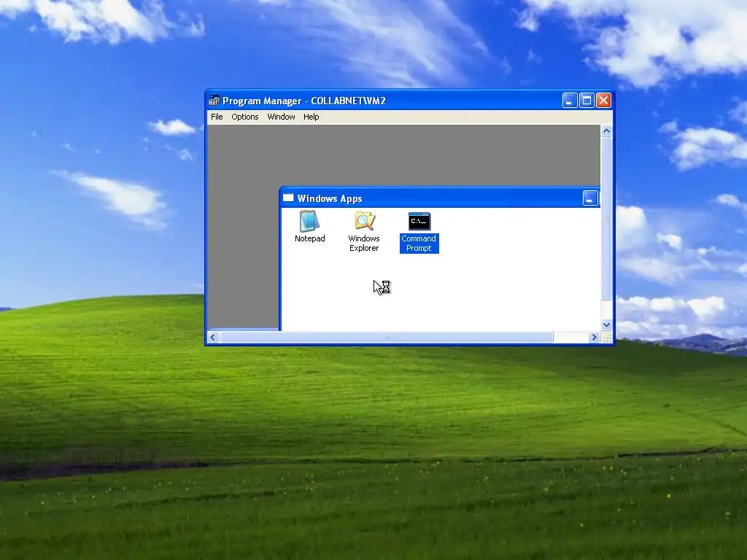Open the Window menu
This screenshot has width=747, height=560.
pyautogui.click(x=281, y=117)
